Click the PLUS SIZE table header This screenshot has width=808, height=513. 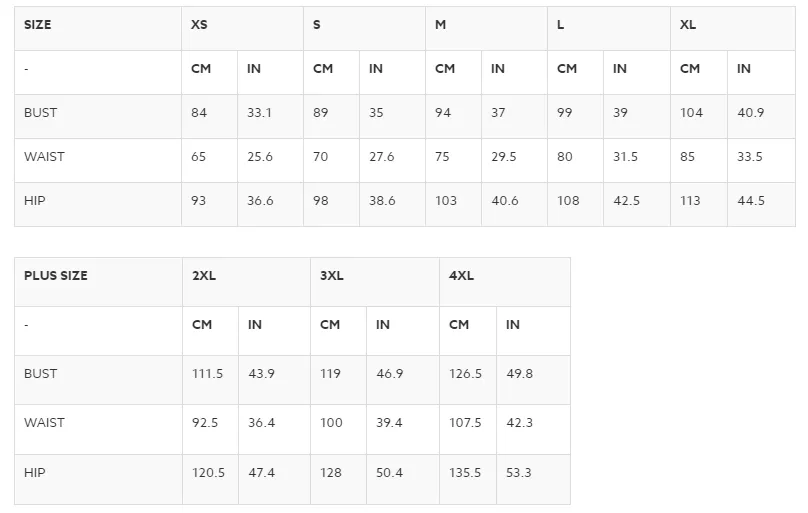56,276
